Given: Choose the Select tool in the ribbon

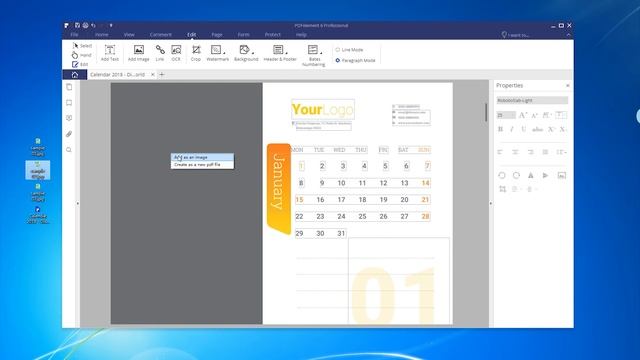Looking at the screenshot, I should pyautogui.click(x=82, y=46).
